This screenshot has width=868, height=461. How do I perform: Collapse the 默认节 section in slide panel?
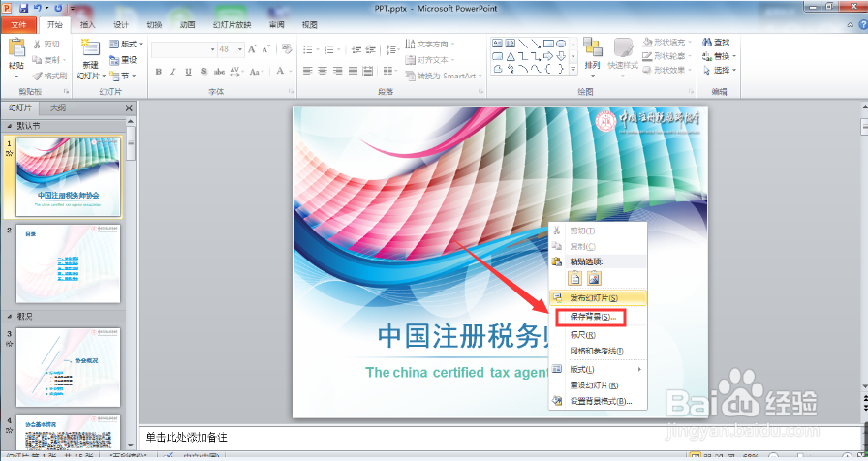tap(10, 126)
